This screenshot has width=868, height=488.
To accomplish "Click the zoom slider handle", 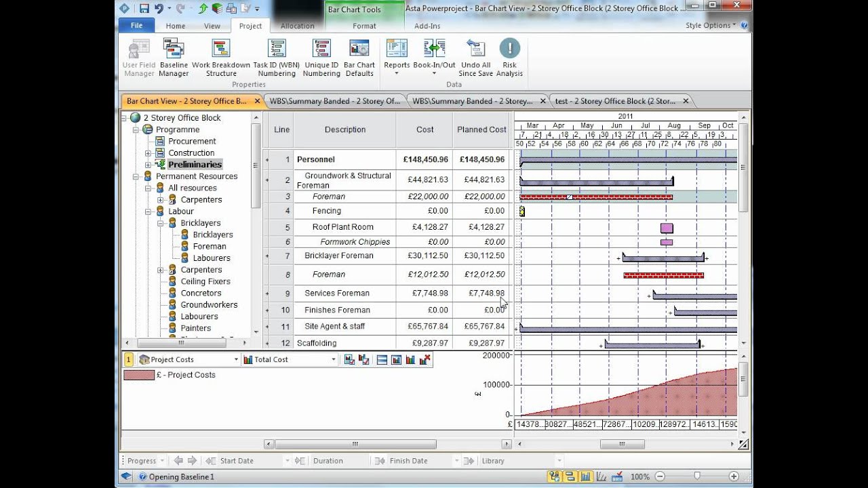I will (696, 477).
